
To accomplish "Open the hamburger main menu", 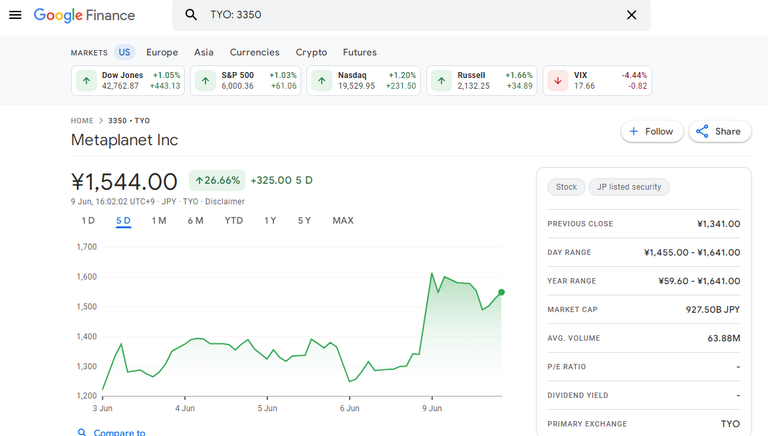I will [x=15, y=15].
